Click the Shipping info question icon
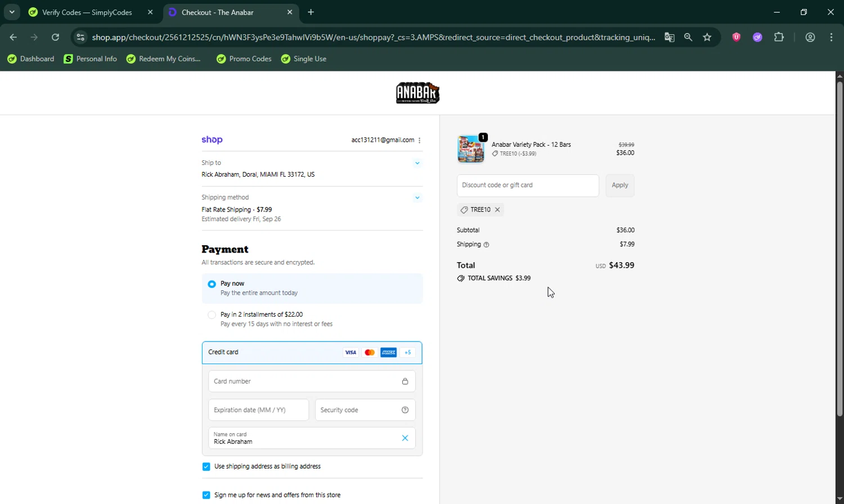844x504 pixels. tap(487, 245)
